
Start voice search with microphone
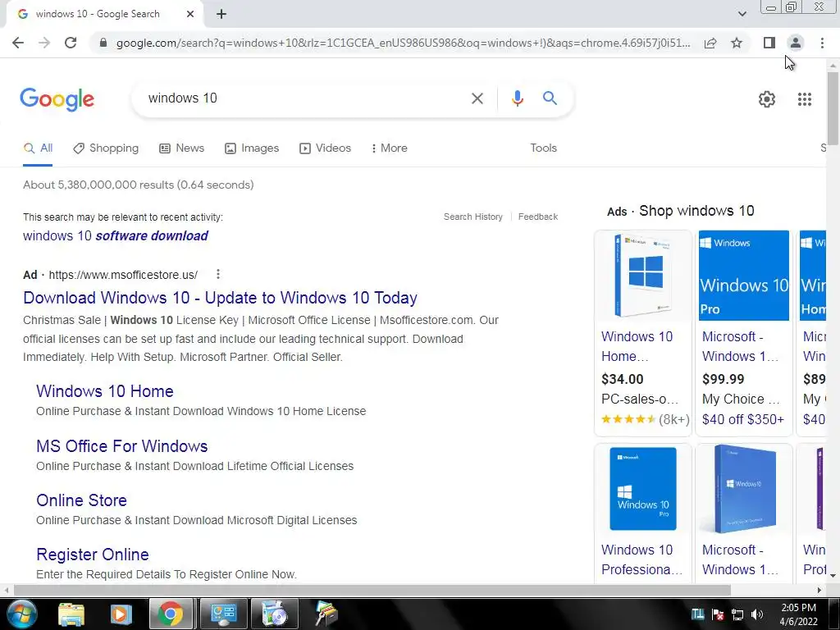tap(517, 98)
